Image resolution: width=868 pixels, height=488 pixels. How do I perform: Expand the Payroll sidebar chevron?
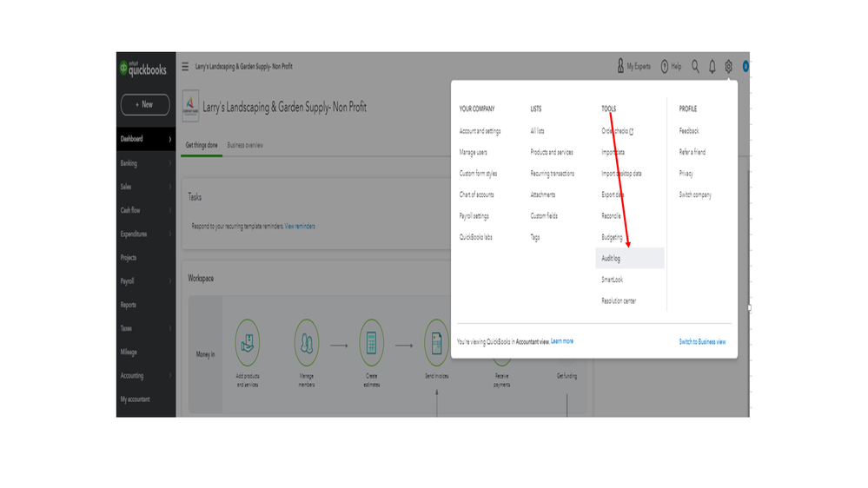point(170,281)
